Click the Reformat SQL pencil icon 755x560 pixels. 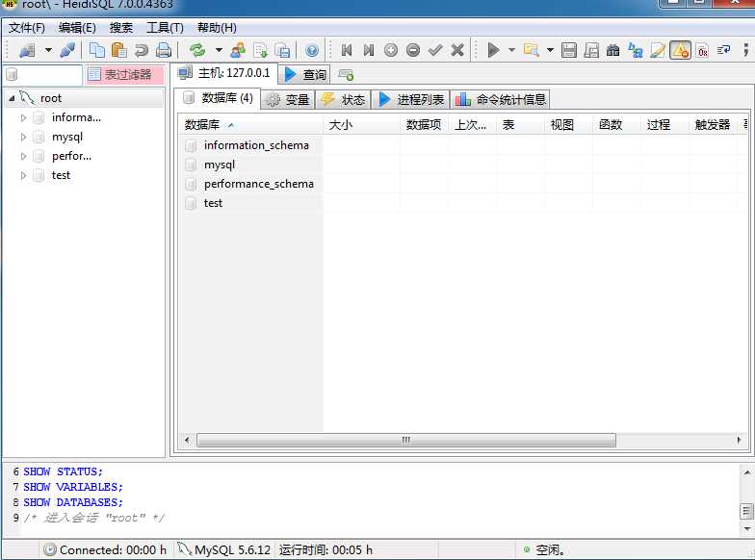click(658, 50)
